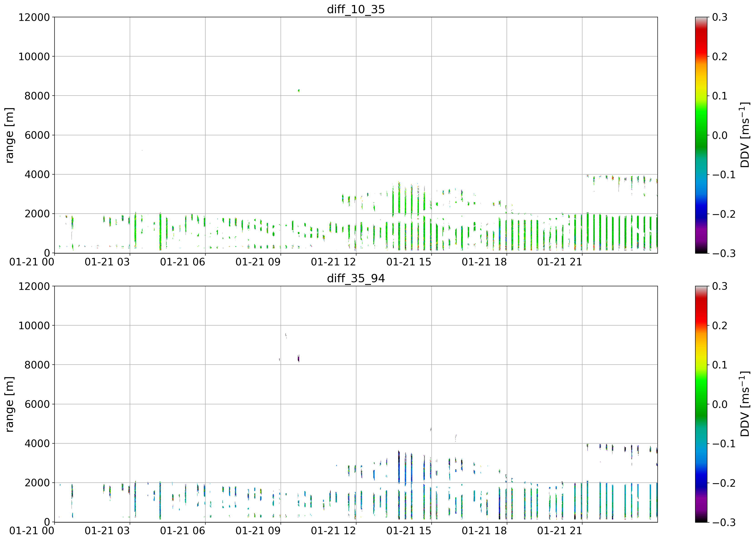Select the range [m] label of diff_35_94
756x541 pixels.
click(x=9, y=404)
